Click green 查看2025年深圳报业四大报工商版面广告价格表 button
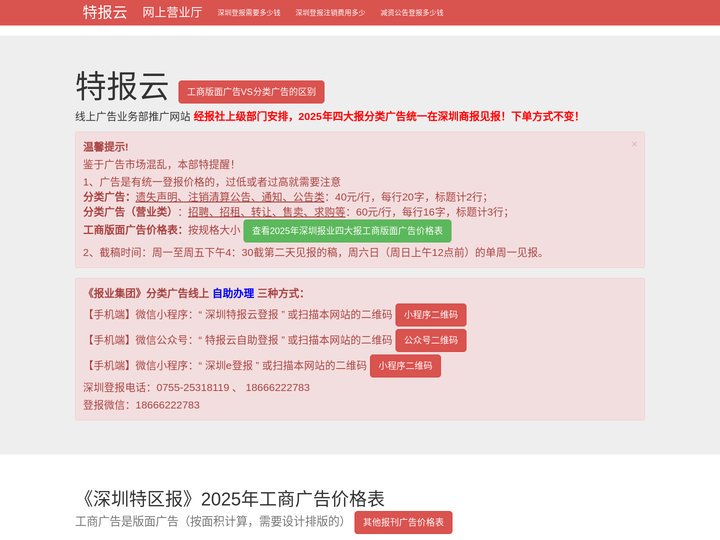This screenshot has width=720, height=540. [x=347, y=231]
